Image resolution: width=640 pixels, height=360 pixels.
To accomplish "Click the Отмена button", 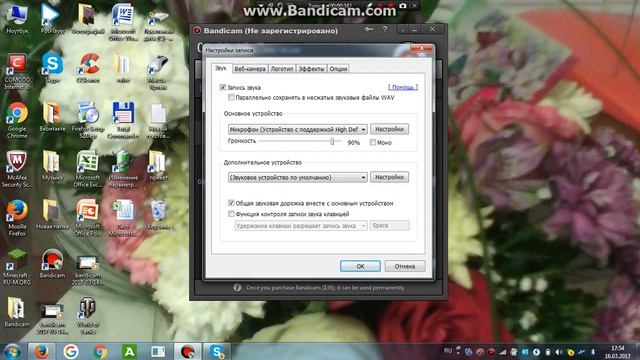I will [405, 266].
